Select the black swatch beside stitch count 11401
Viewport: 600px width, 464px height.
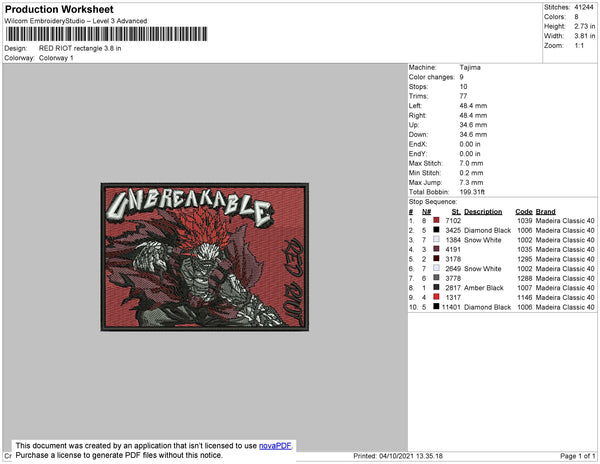click(x=436, y=306)
